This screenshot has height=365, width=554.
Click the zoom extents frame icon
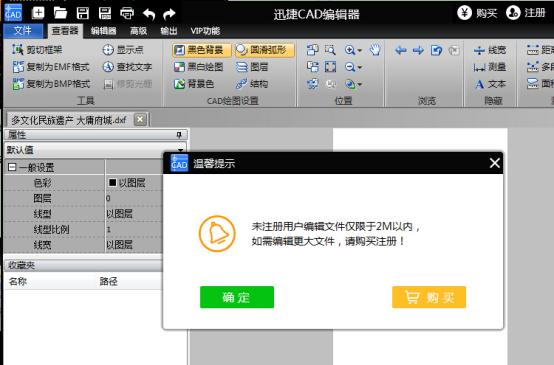[330, 67]
